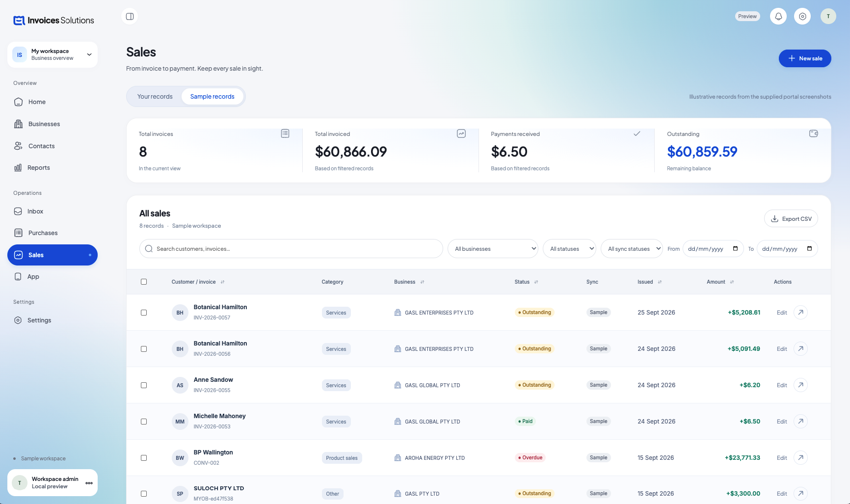Open Businesses in sidebar
Image resolution: width=850 pixels, height=504 pixels.
coord(53,124)
